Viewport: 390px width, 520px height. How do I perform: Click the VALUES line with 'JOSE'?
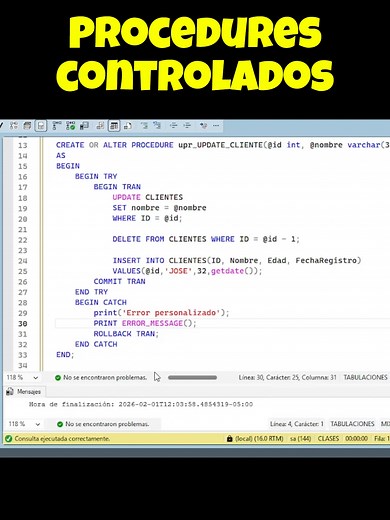[187, 271]
